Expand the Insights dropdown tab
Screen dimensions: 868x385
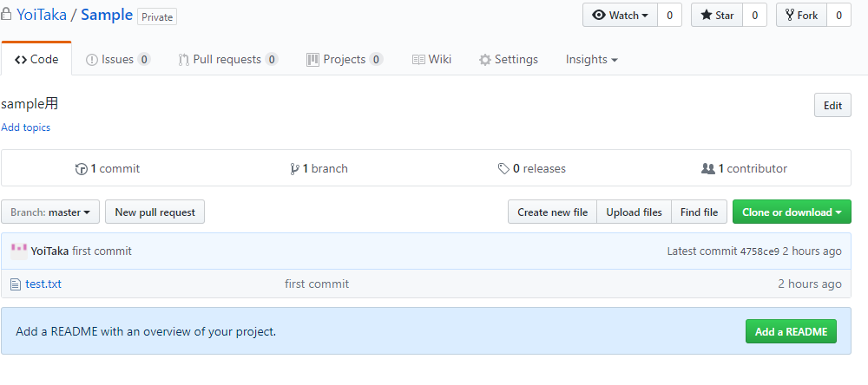coord(592,59)
